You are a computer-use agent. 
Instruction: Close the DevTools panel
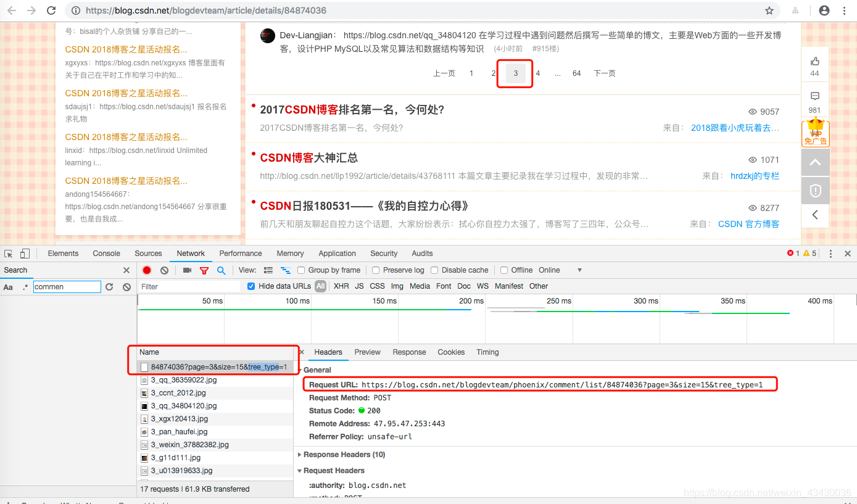(848, 254)
